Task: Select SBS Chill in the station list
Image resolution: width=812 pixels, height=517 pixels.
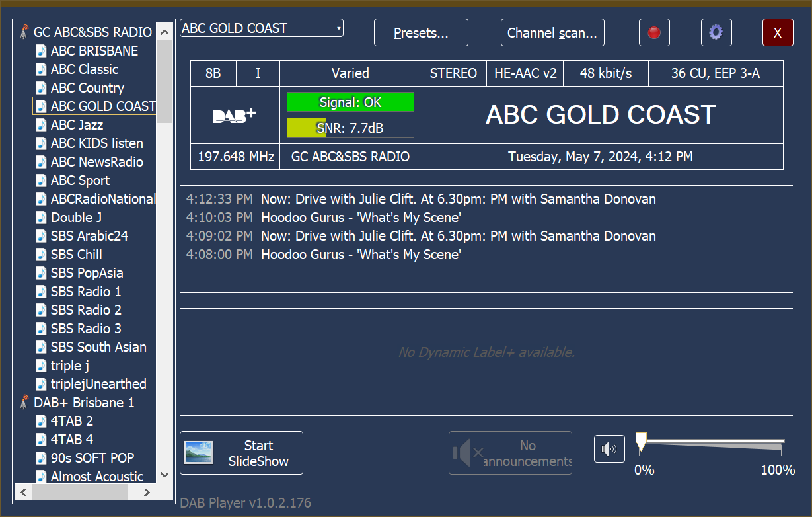Action: coord(77,254)
